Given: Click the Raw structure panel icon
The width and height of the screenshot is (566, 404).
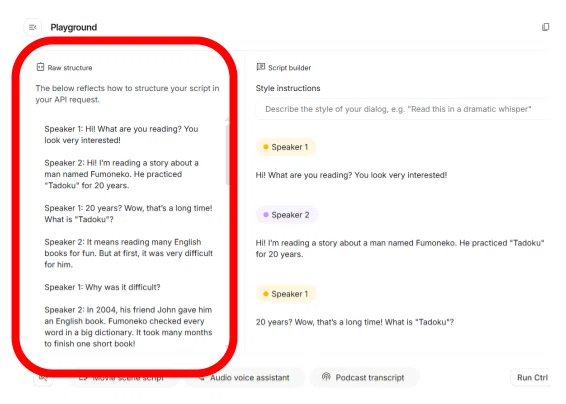Looking at the screenshot, I should click(40, 67).
